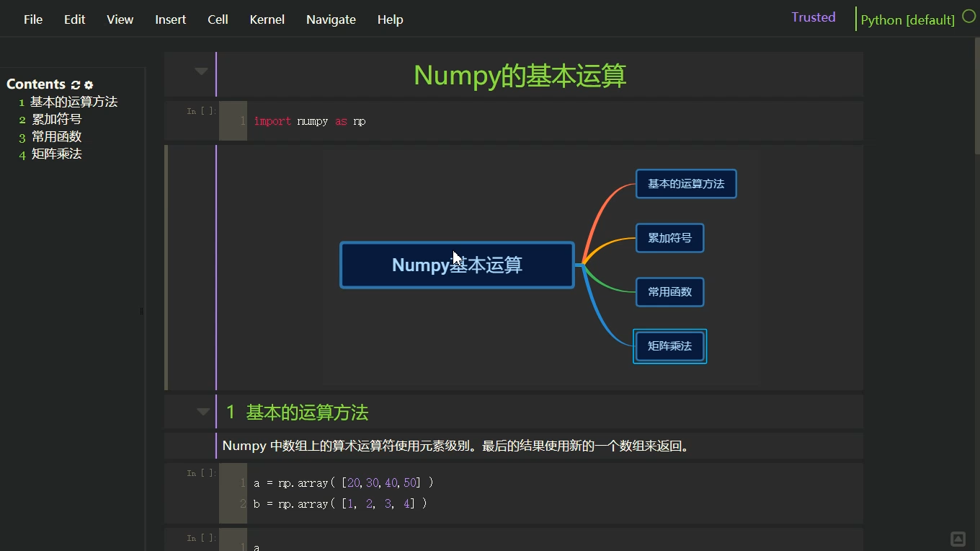Select the 基本的运算方法 mind map node
This screenshot has width=980, height=551.
[686, 184]
